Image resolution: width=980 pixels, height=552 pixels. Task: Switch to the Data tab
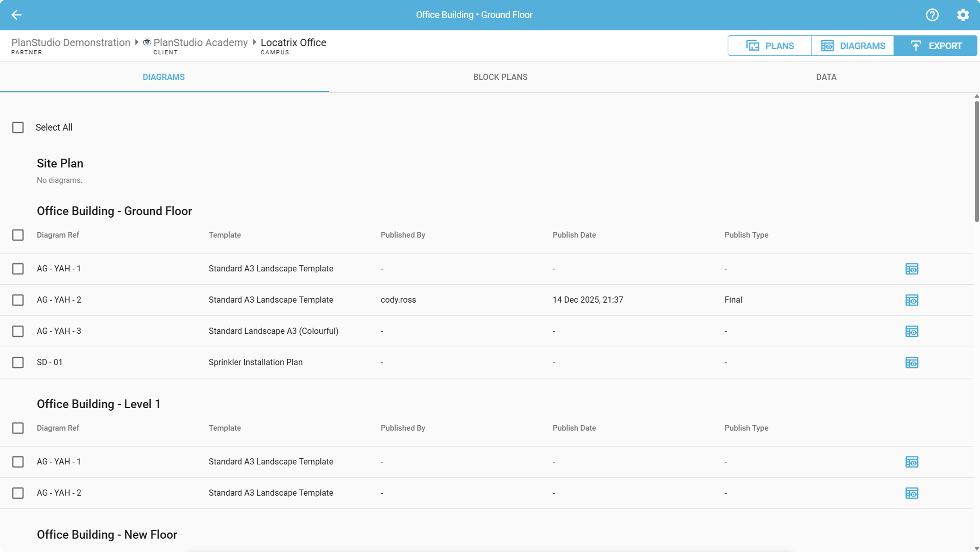[826, 77]
